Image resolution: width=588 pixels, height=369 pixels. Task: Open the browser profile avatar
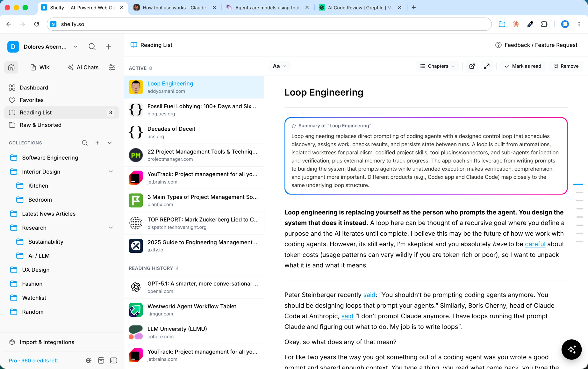[x=565, y=24]
